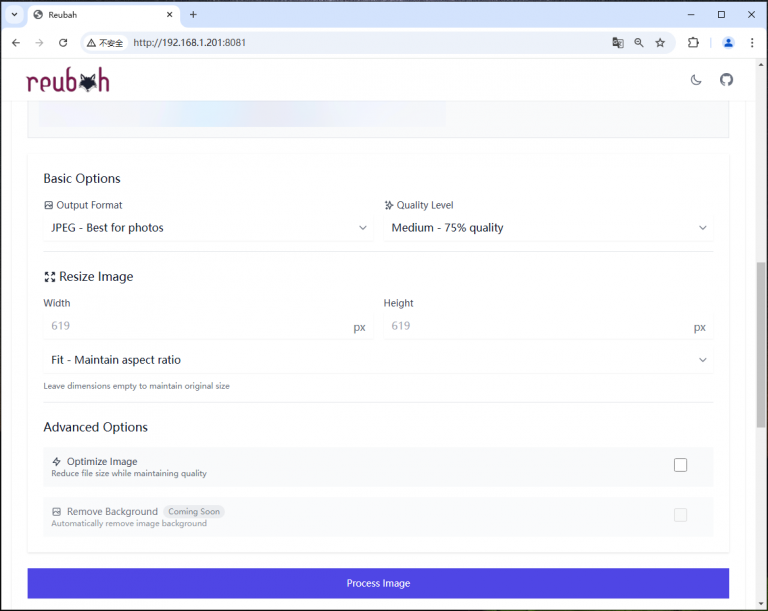
Task: Open a new browser tab
Action: (x=193, y=15)
